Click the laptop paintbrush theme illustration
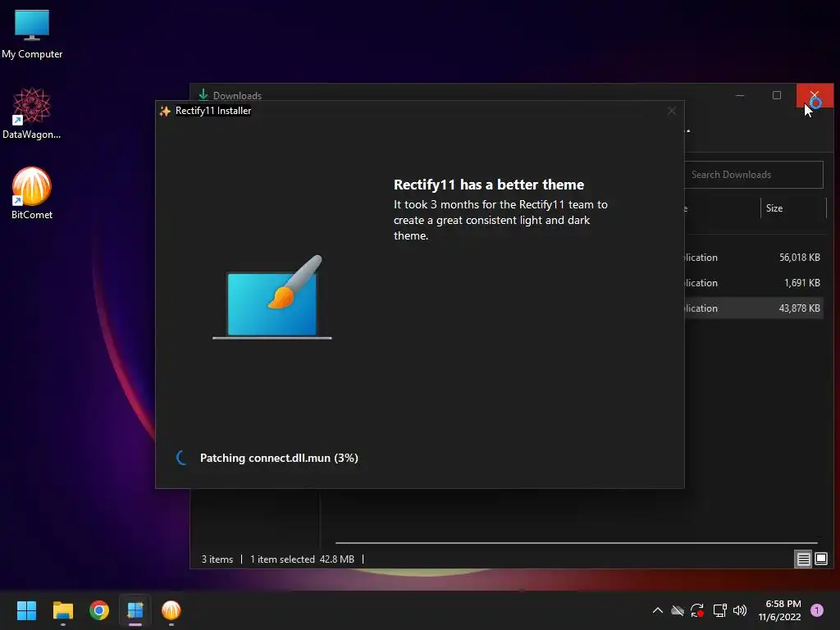The image size is (840, 630). point(272,297)
